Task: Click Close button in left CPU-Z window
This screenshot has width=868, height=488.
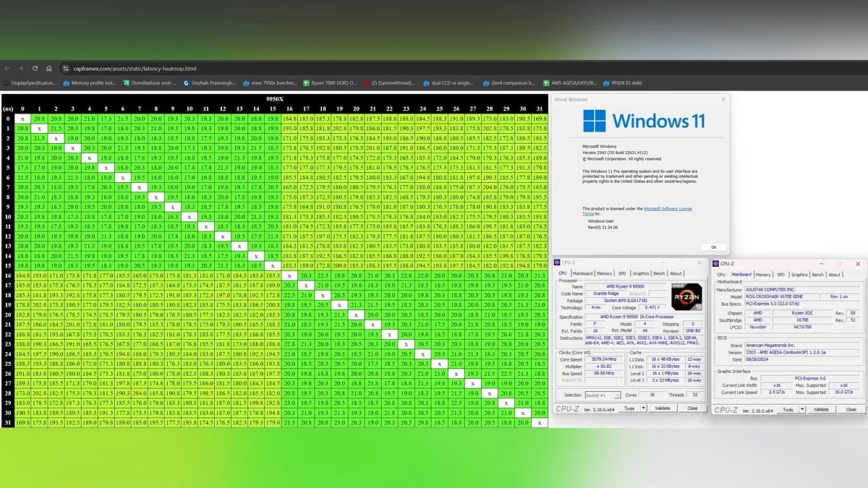Action: click(x=693, y=408)
